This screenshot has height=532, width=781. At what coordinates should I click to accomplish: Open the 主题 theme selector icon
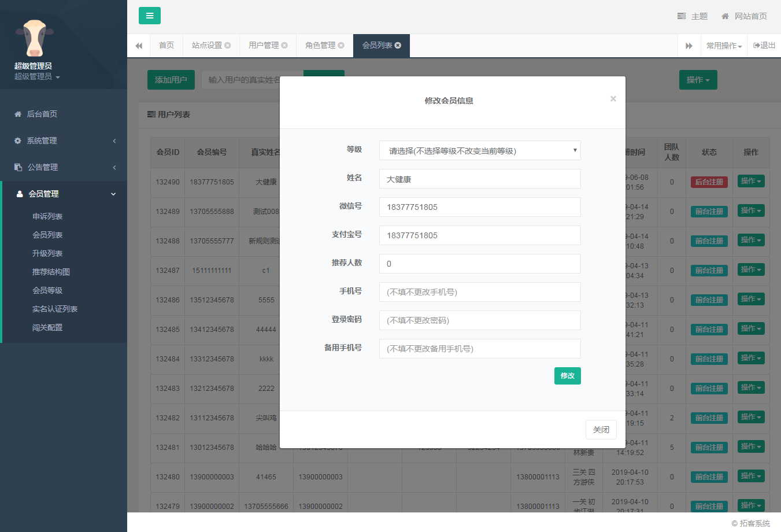(681, 16)
